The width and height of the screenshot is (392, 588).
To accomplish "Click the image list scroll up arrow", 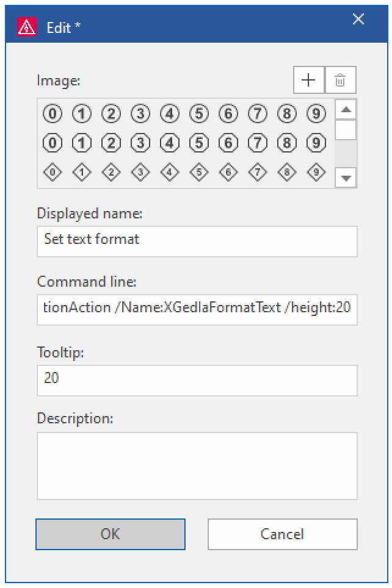I will 346,110.
